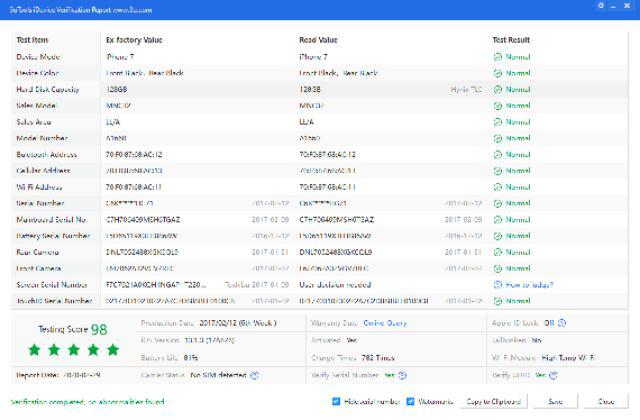
Task: Click the Normal status icon for Hard Disk Capacity
Action: (497, 89)
